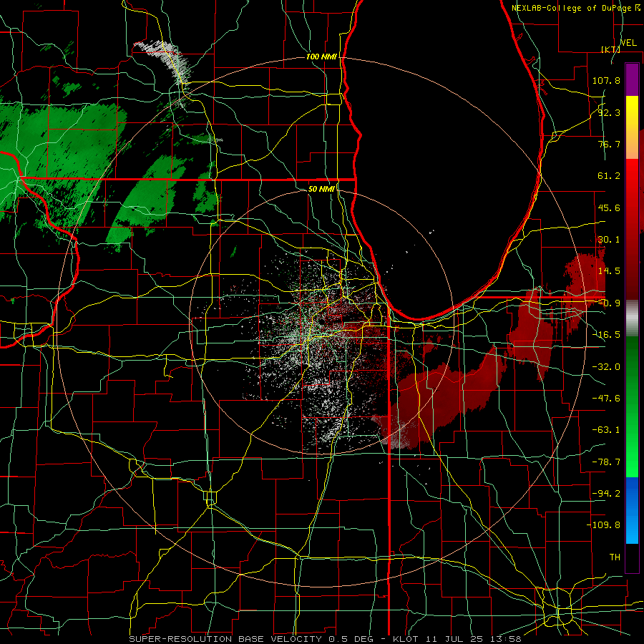Click the 100 NMI range ring label
The image size is (644, 644).
(x=321, y=57)
